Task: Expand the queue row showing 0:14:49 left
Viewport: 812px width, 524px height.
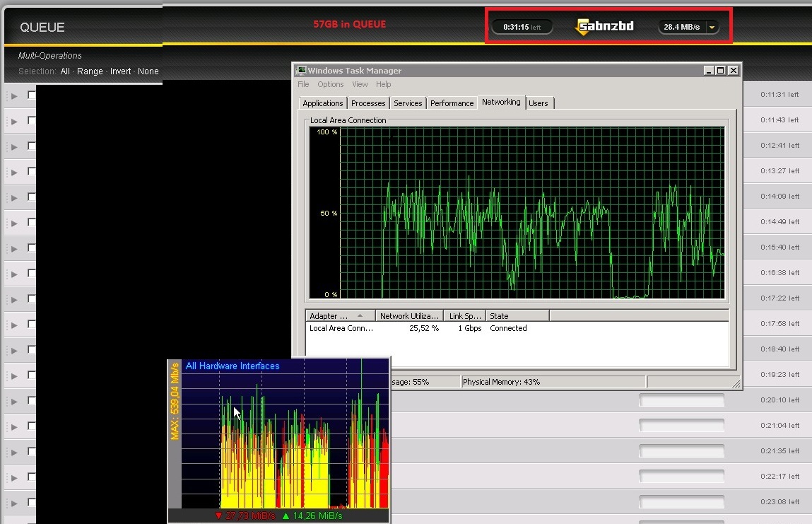Action: [x=15, y=223]
